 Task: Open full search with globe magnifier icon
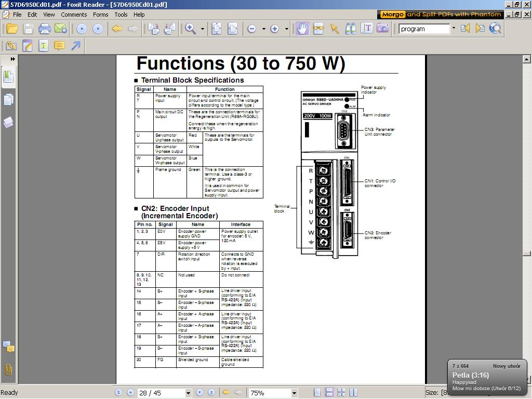coord(495,29)
